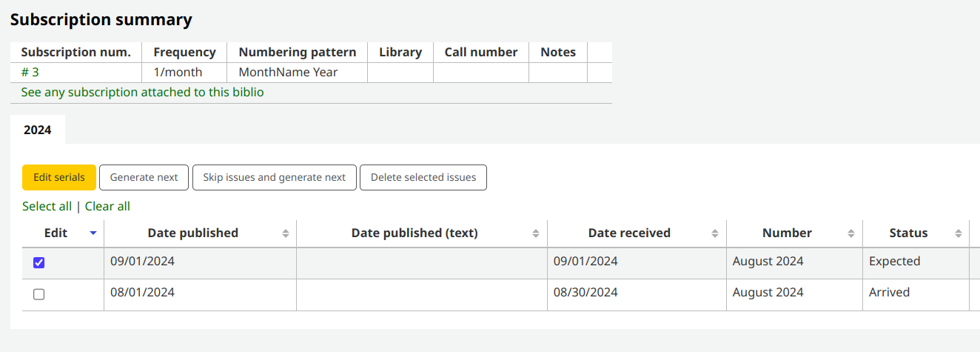This screenshot has width=980, height=352.
Task: Click the Select all link
Action: pos(47,206)
